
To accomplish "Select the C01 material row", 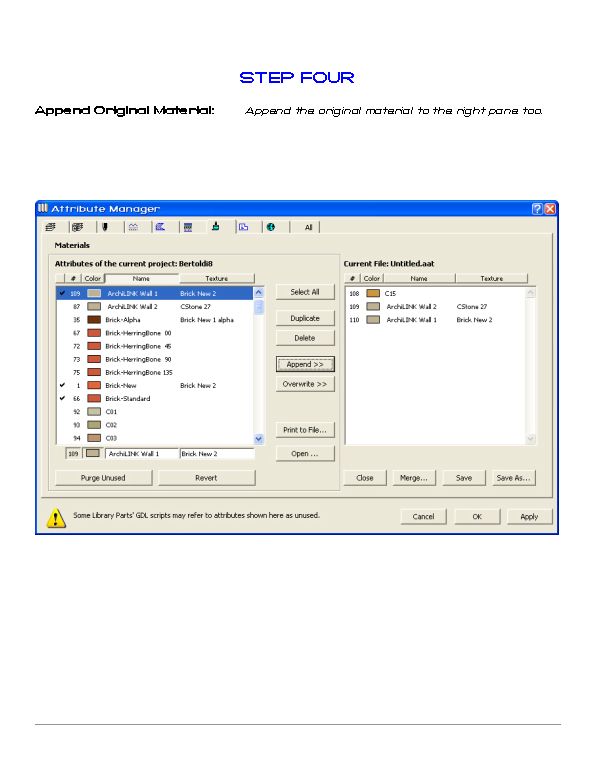I will (155, 412).
